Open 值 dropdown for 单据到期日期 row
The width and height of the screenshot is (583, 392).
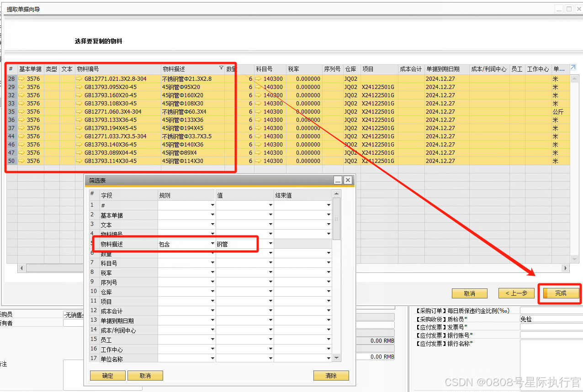(x=270, y=320)
